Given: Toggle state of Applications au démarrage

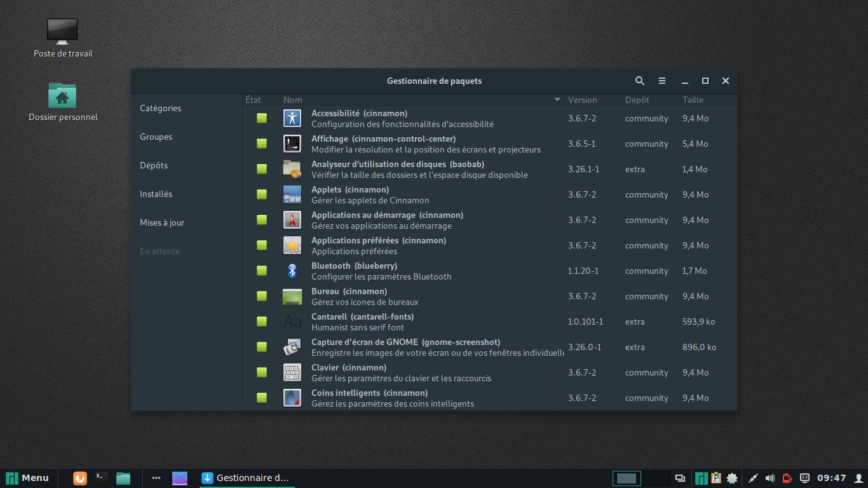Looking at the screenshot, I should point(262,220).
